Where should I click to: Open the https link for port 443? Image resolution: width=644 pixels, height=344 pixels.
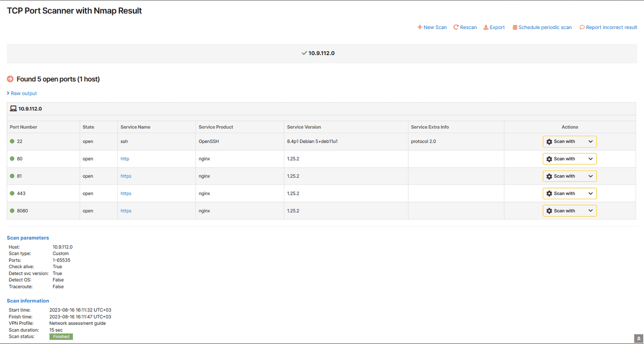[x=126, y=193]
